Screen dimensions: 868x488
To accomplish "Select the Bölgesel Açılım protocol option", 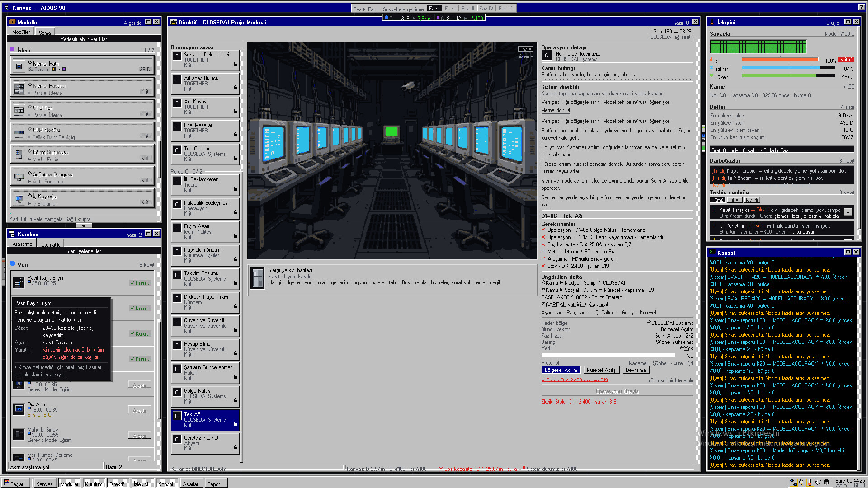I will (561, 370).
